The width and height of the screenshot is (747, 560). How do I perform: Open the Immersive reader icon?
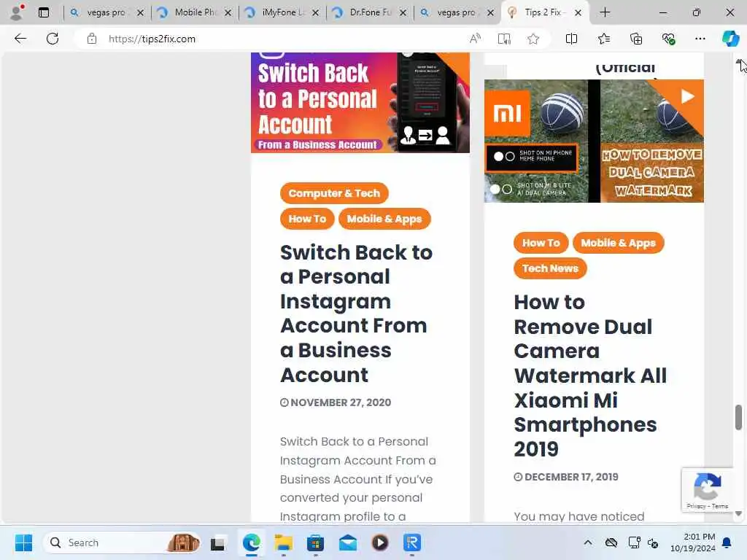click(504, 39)
